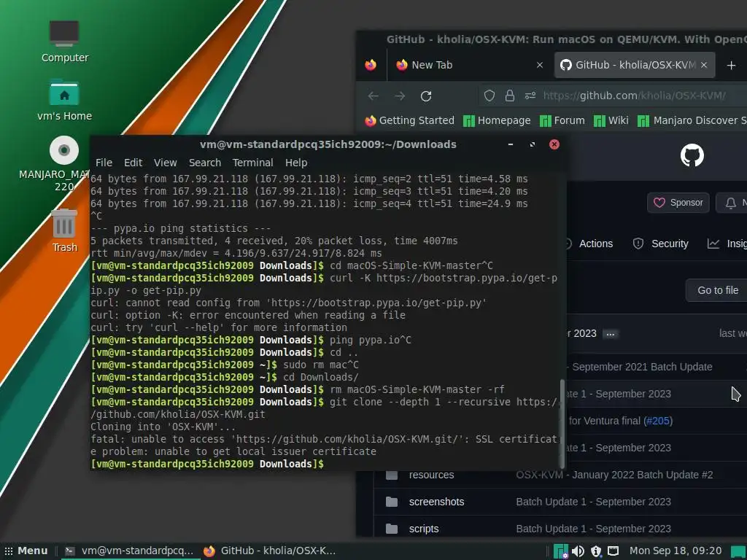Switch to terminal taskbar entry
This screenshot has width=747, height=560.
[x=129, y=551]
